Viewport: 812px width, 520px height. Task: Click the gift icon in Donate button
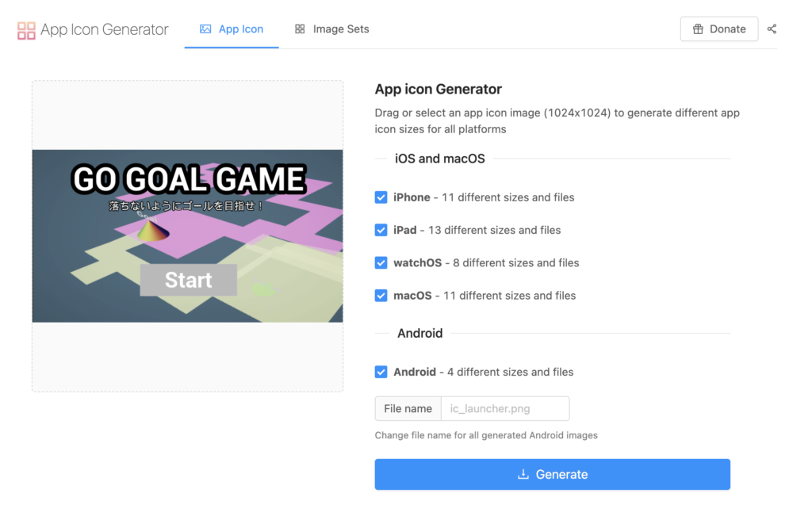pos(698,29)
